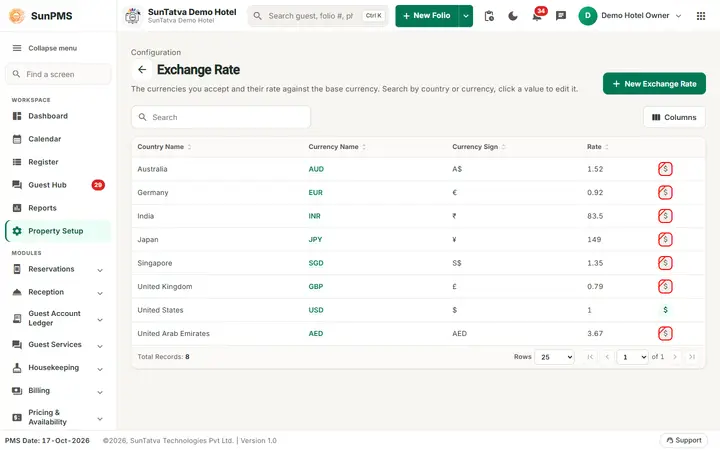This screenshot has width=720, height=450.
Task: Expand Guest Account Ledger menu
Action: point(58,318)
